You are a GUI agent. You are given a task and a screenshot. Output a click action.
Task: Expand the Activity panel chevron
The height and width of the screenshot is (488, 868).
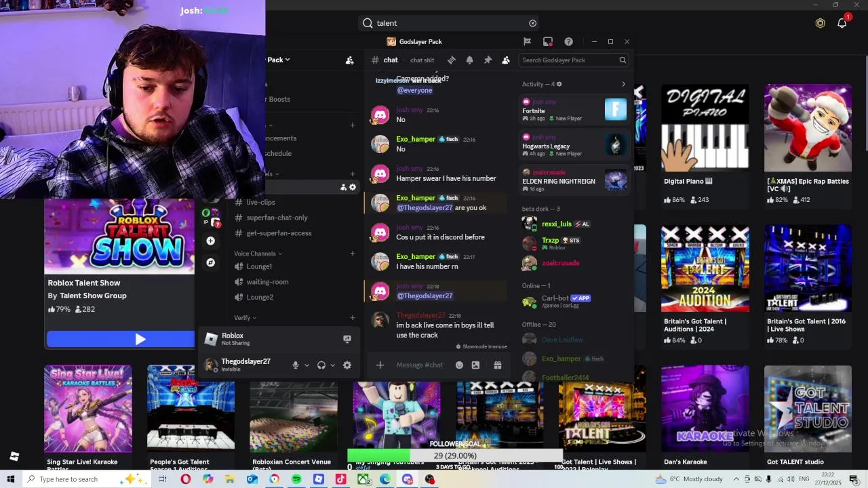(x=623, y=84)
